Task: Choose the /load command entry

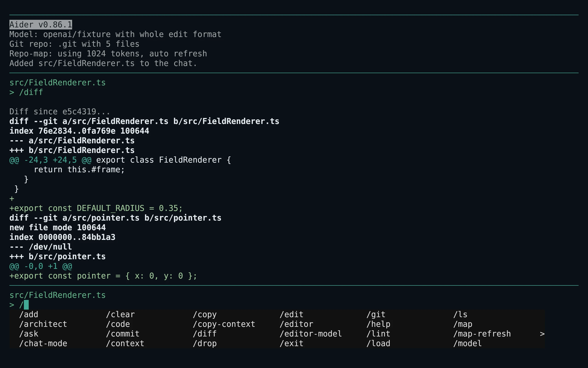Action: [x=378, y=343]
